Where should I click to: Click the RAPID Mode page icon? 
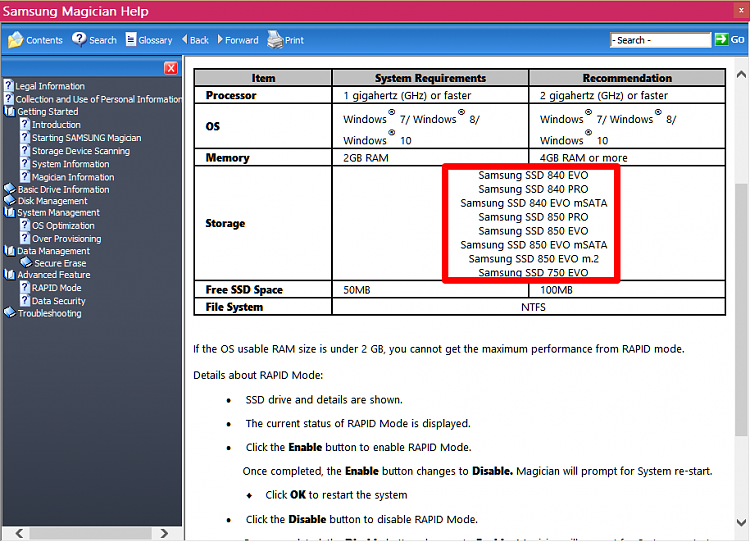25,288
